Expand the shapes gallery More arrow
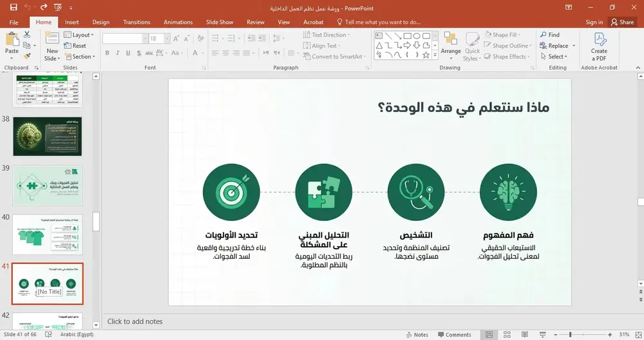The height and width of the screenshot is (340, 644). (435, 55)
